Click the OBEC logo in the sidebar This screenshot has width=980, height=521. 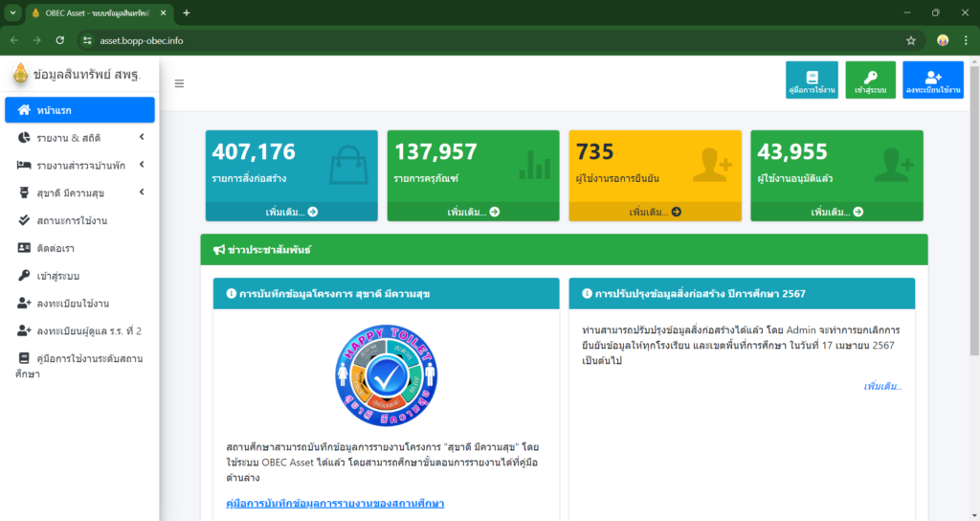[20, 73]
